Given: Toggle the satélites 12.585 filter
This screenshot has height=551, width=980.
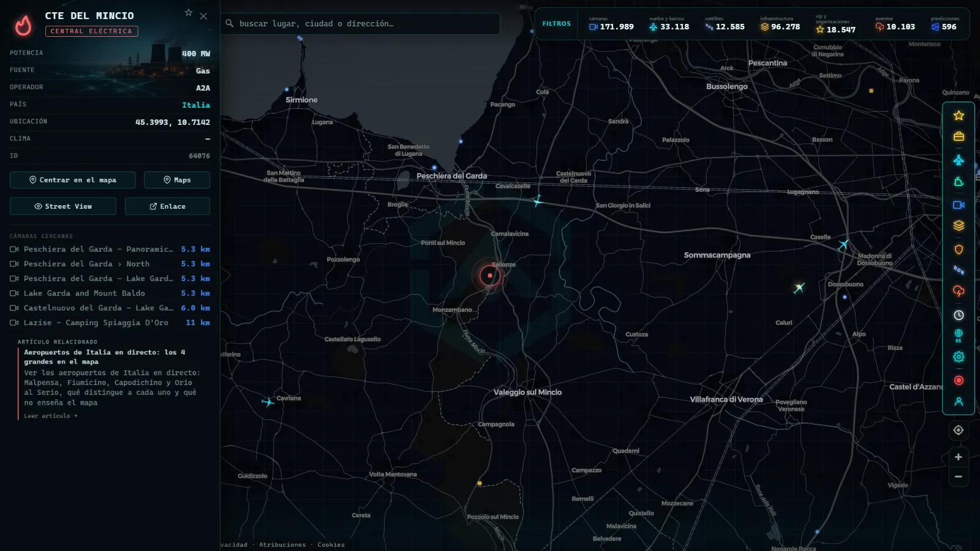Looking at the screenshot, I should (x=725, y=24).
